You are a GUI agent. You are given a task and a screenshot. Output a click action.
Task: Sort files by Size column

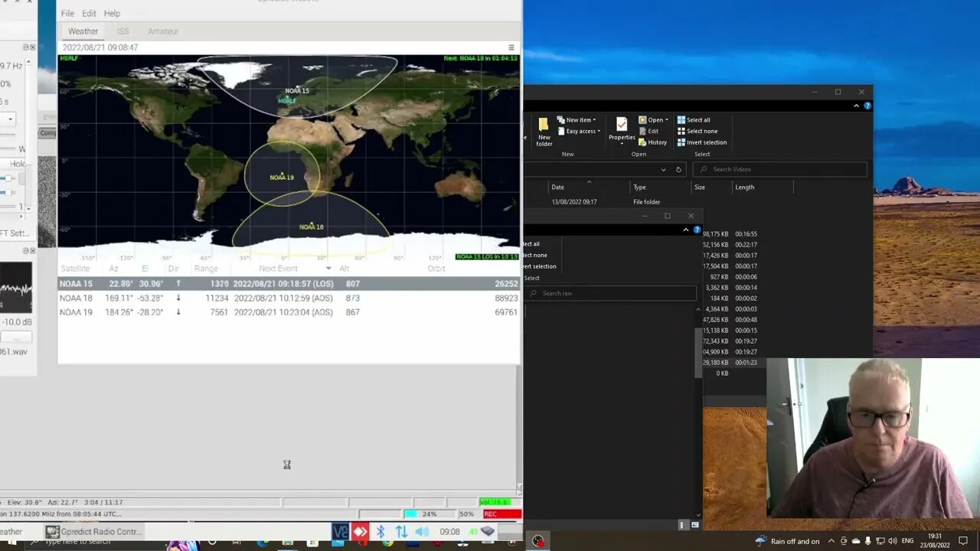click(x=700, y=187)
